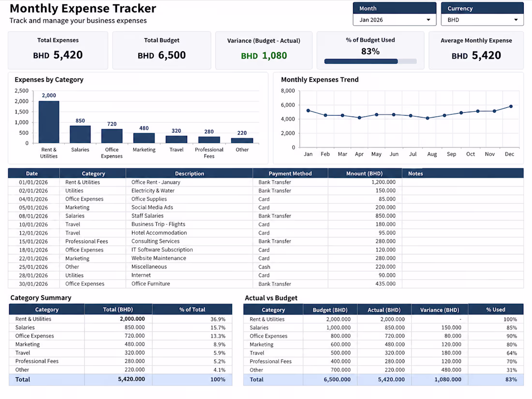Click the Professional Fees bar labeled 280

click(209, 140)
